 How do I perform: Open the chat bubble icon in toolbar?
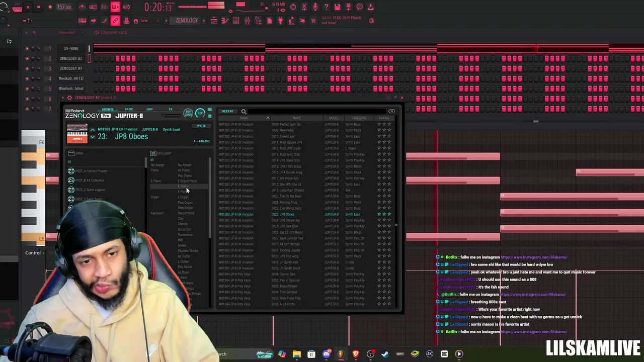click(360, 7)
